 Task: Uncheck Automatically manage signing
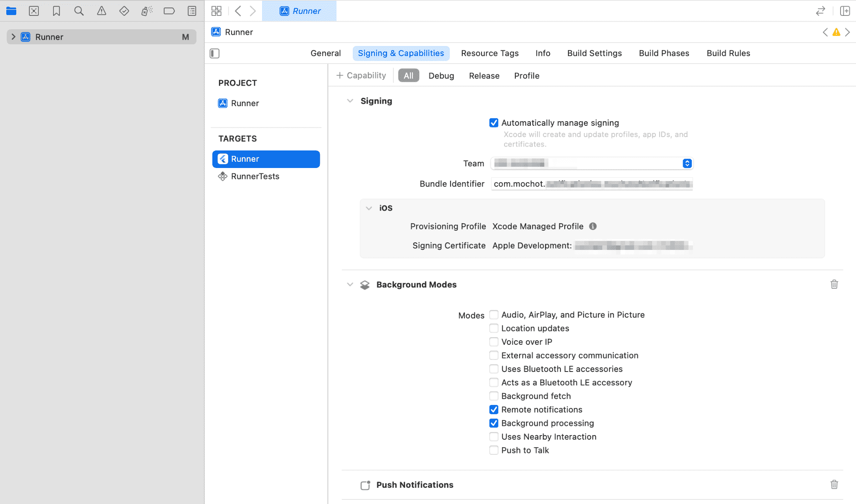494,123
